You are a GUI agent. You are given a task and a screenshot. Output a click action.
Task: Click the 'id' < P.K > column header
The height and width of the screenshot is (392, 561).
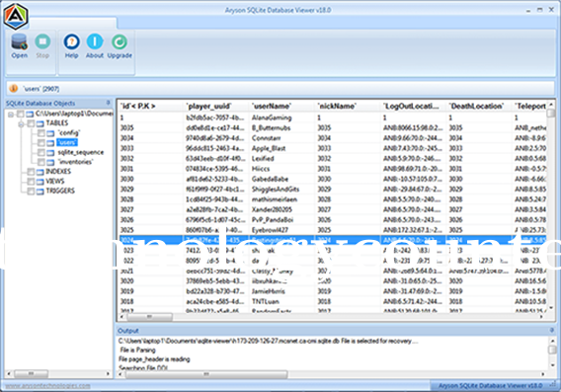pyautogui.click(x=151, y=106)
